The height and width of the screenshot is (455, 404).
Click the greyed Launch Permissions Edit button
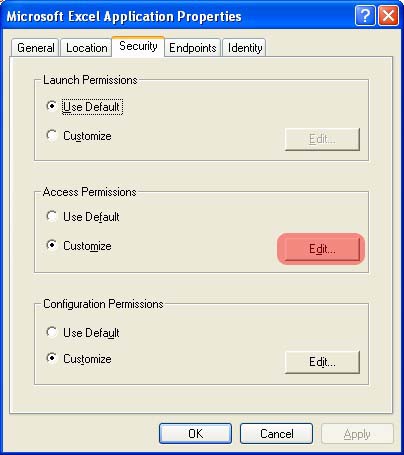[x=322, y=139]
